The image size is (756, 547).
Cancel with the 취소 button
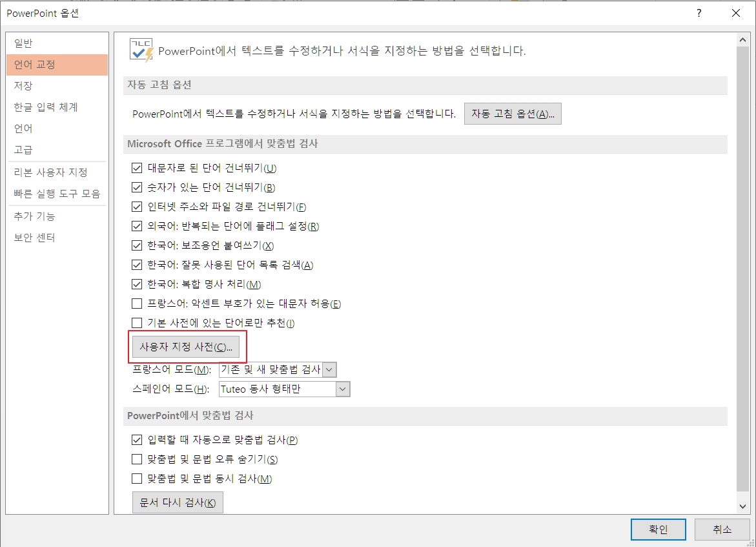(x=722, y=530)
